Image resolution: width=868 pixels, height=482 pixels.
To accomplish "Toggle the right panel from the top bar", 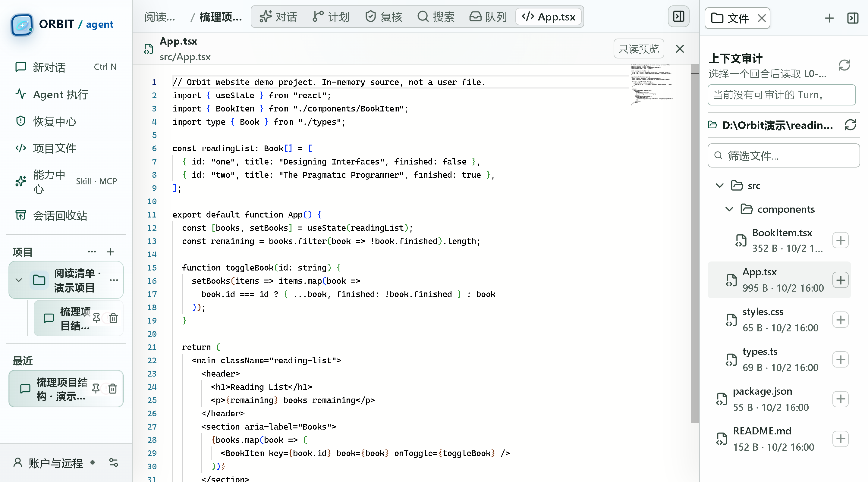I will tap(679, 16).
